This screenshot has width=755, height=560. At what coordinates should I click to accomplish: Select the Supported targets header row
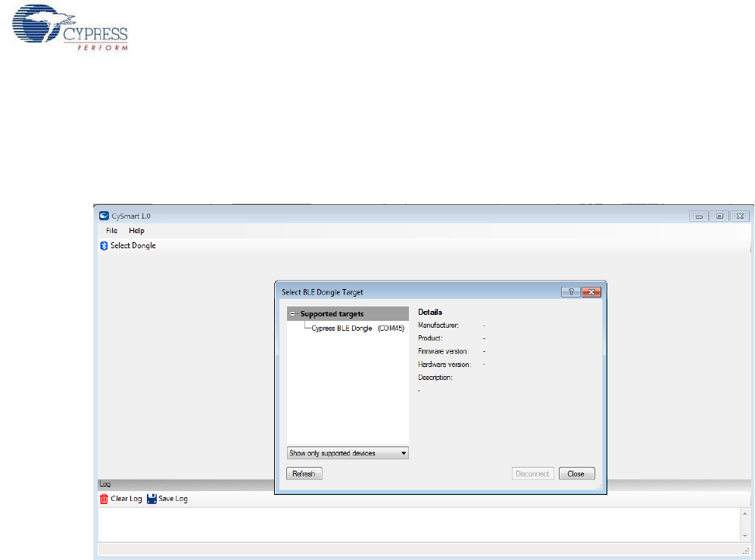(348, 314)
